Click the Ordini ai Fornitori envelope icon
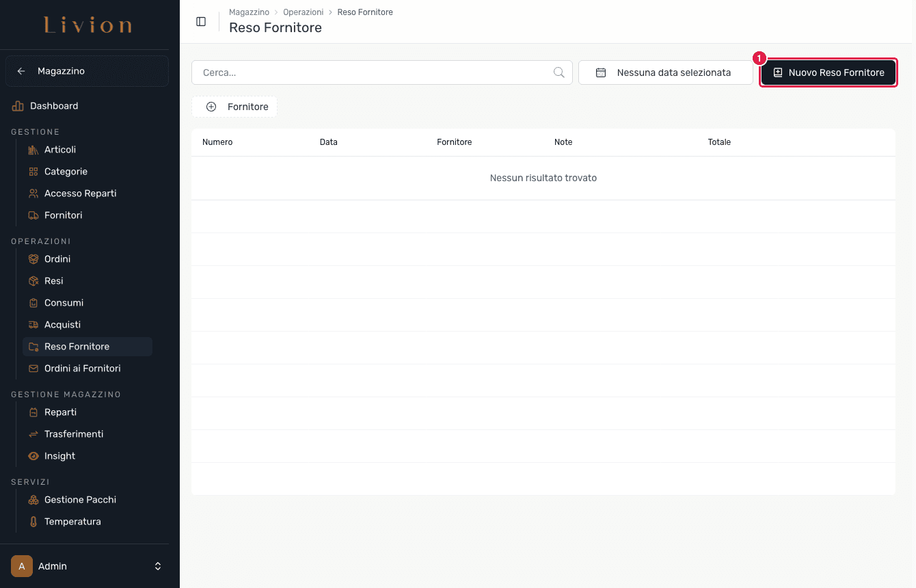Viewport: 916px width, 588px height. [x=33, y=369]
